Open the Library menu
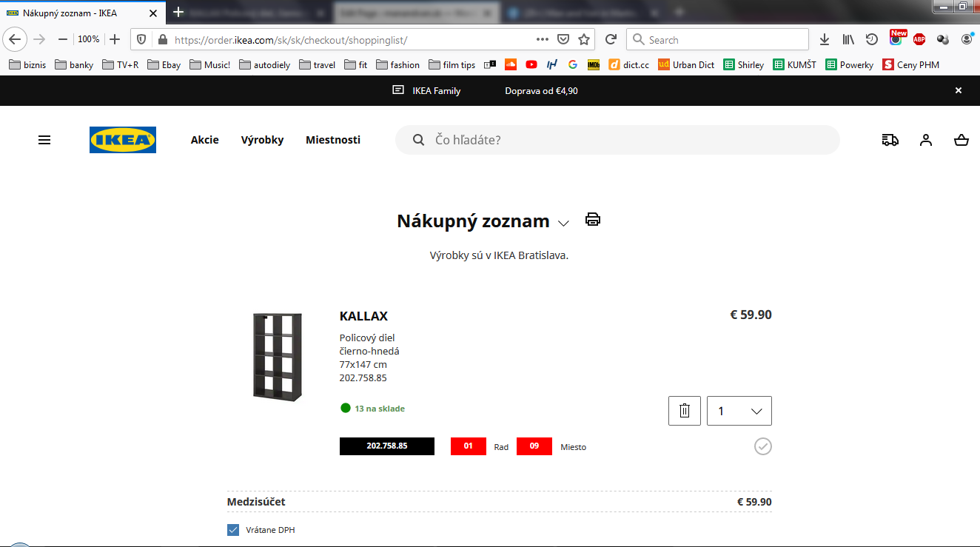This screenshot has height=547, width=980. (848, 40)
